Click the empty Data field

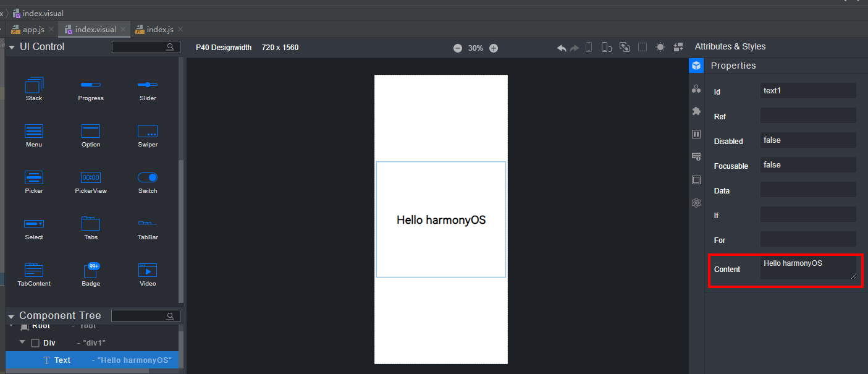pos(808,190)
